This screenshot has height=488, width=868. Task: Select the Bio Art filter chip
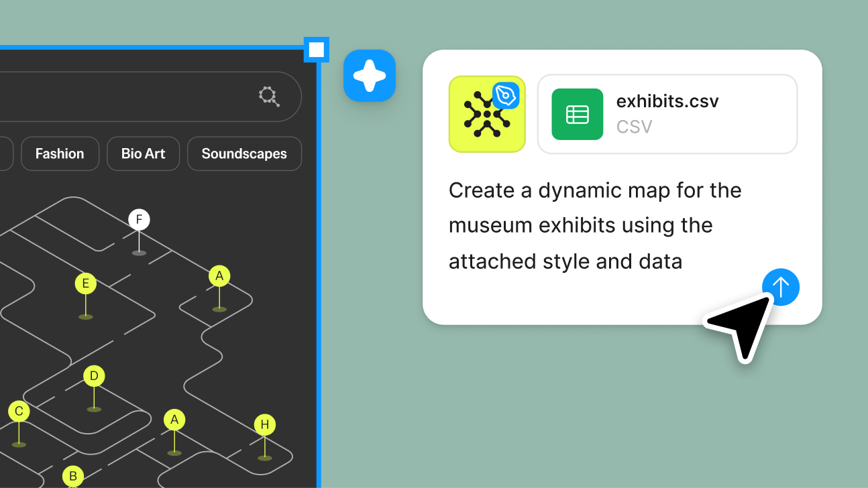coord(144,154)
